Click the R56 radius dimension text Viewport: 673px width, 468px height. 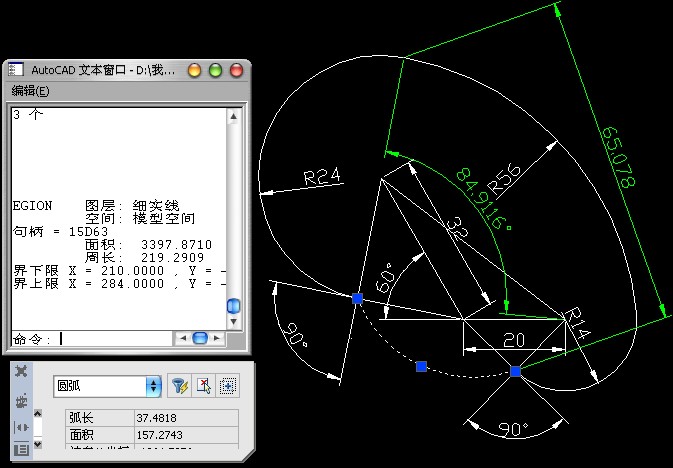pos(504,179)
